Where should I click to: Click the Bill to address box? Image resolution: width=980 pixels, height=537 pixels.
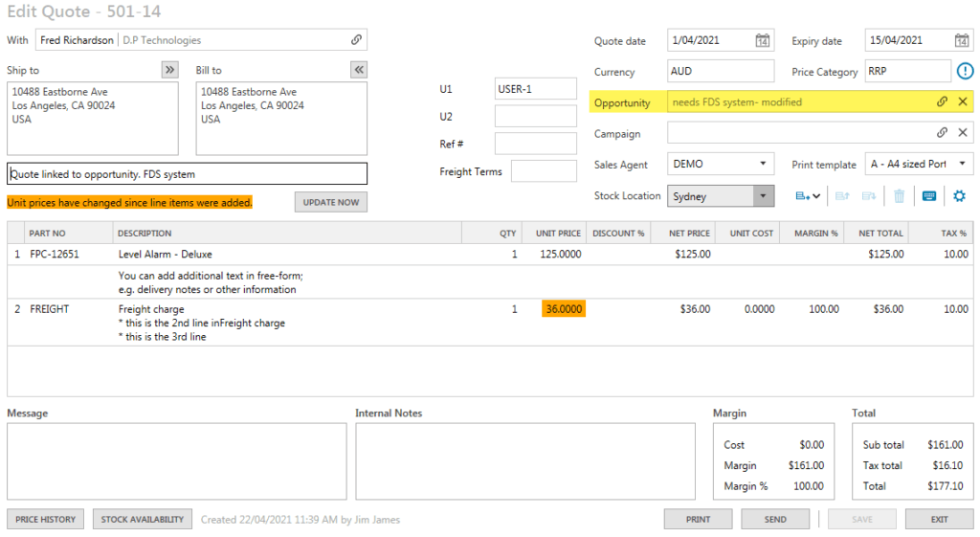coord(281,118)
